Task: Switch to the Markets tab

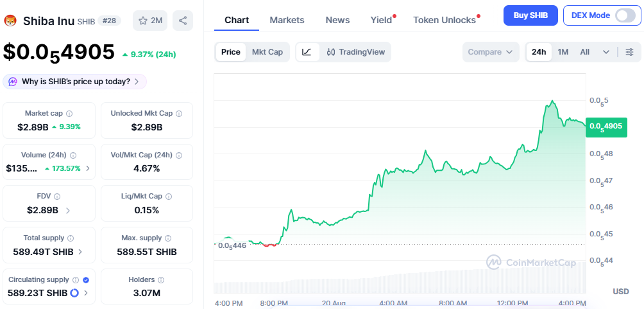Action: click(x=287, y=20)
